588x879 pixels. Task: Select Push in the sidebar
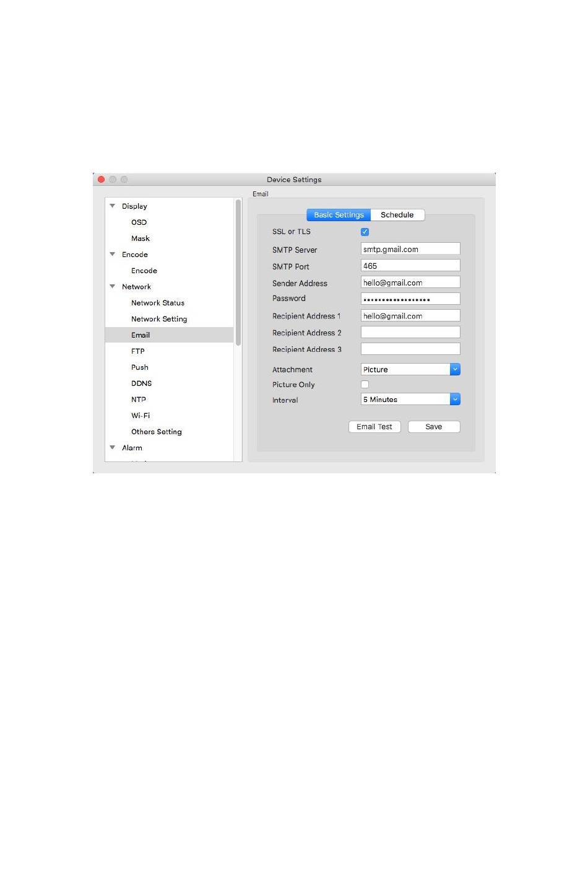[140, 367]
